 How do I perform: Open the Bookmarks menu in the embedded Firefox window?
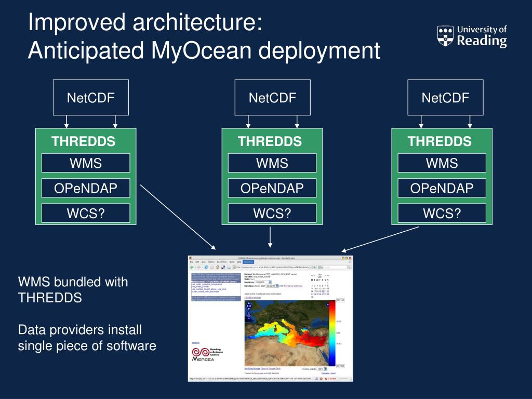222,262
